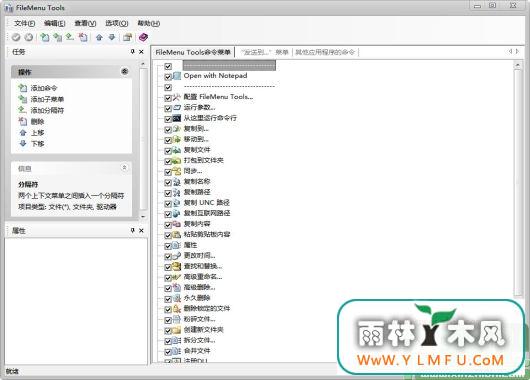Click the 添加分隔符 link in 操作
Image resolution: width=530 pixels, height=380 pixels.
pyautogui.click(x=47, y=110)
